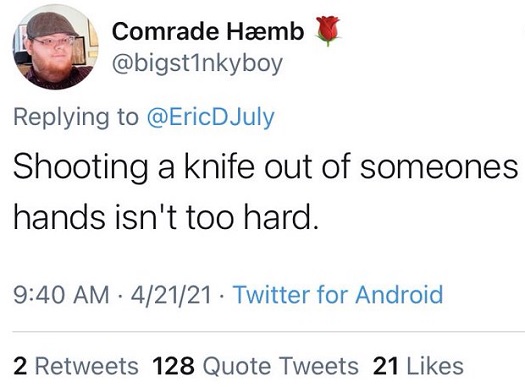Click the display name Comrade Hæmb
Image resolution: width=525 pixels, height=387 pixels.
[208, 31]
